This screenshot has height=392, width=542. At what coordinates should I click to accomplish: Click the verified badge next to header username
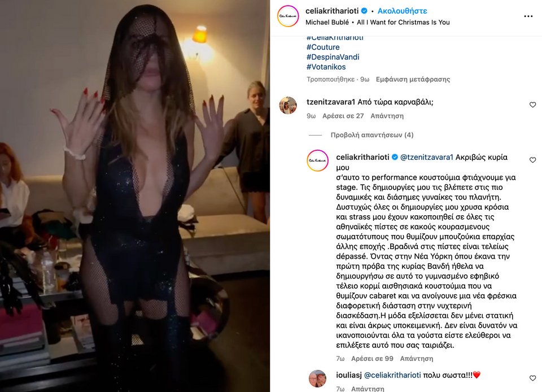click(364, 11)
